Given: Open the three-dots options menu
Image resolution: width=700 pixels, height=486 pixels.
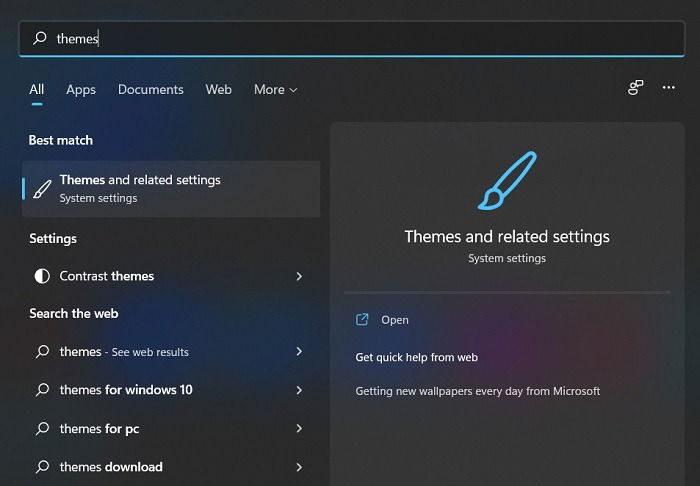Looking at the screenshot, I should (x=668, y=87).
